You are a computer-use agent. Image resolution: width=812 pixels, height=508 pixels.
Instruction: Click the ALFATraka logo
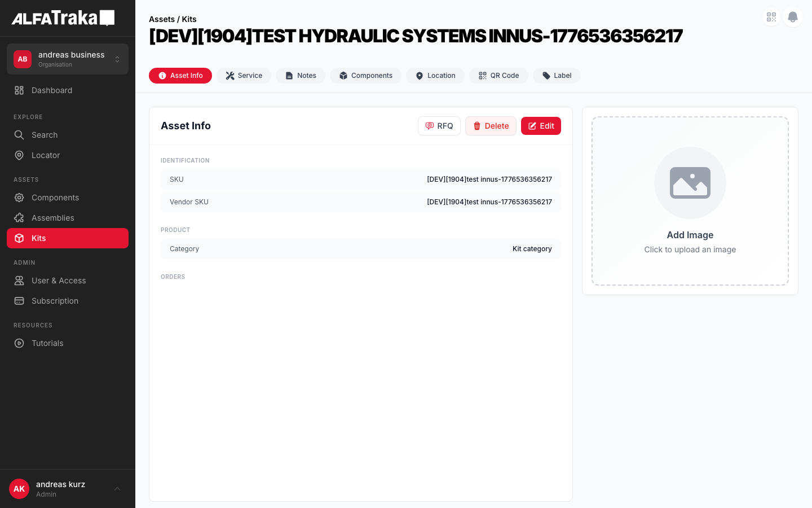[x=63, y=18]
